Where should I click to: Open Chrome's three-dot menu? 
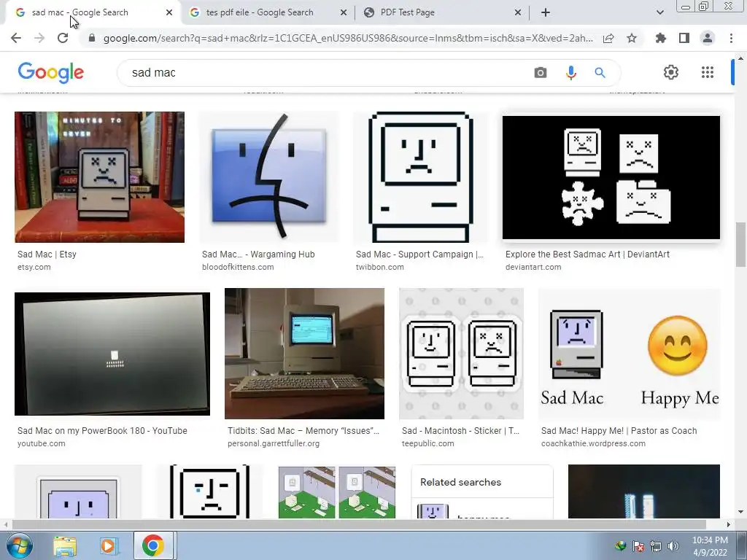point(731,38)
